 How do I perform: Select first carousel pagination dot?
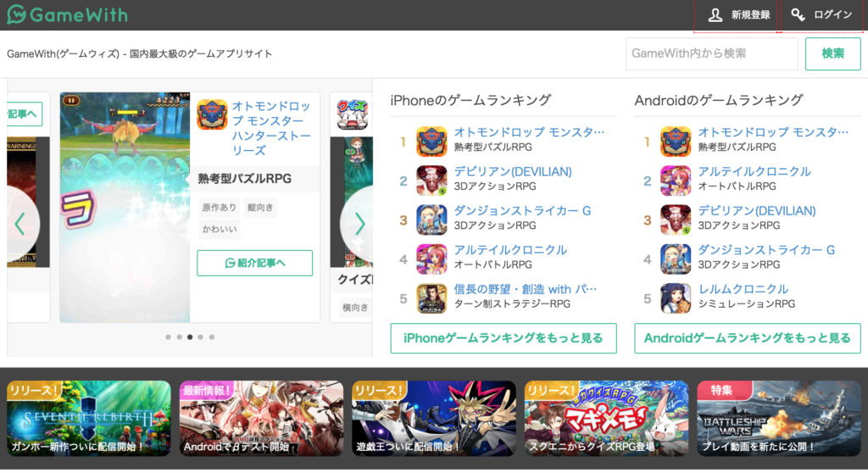click(x=169, y=337)
